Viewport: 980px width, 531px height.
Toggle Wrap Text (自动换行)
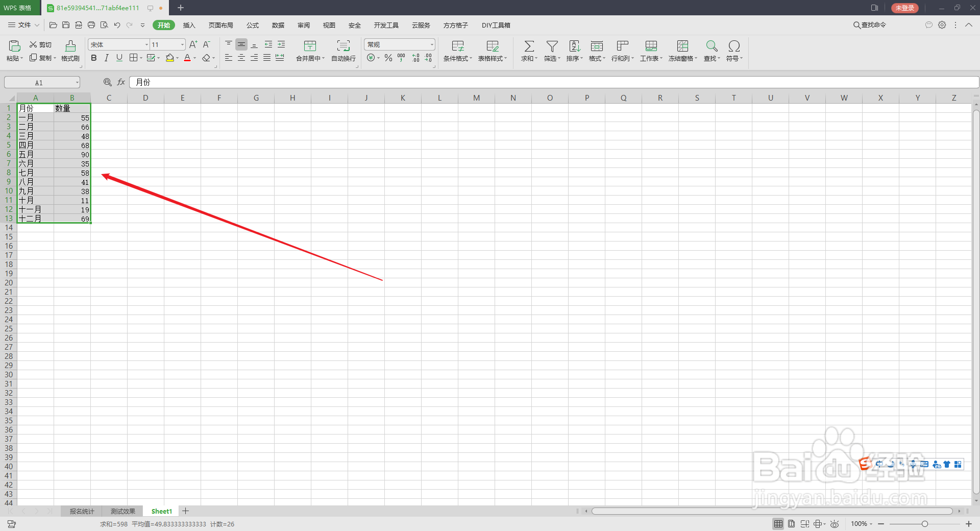point(344,51)
